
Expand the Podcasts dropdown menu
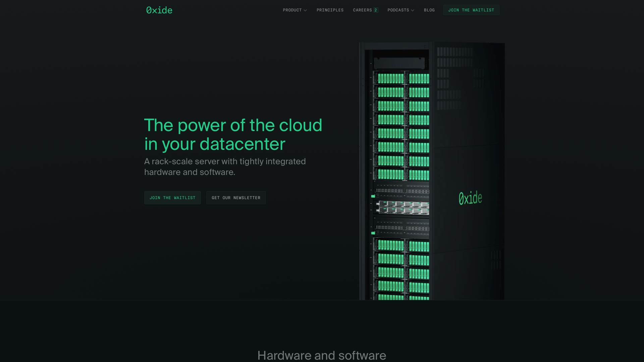coord(401,10)
